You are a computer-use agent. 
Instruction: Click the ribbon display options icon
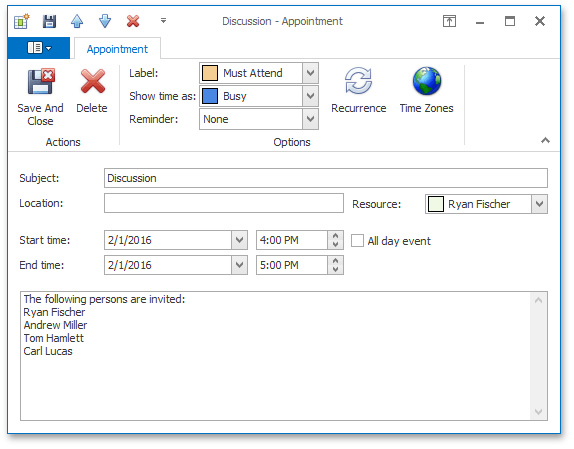click(x=449, y=21)
